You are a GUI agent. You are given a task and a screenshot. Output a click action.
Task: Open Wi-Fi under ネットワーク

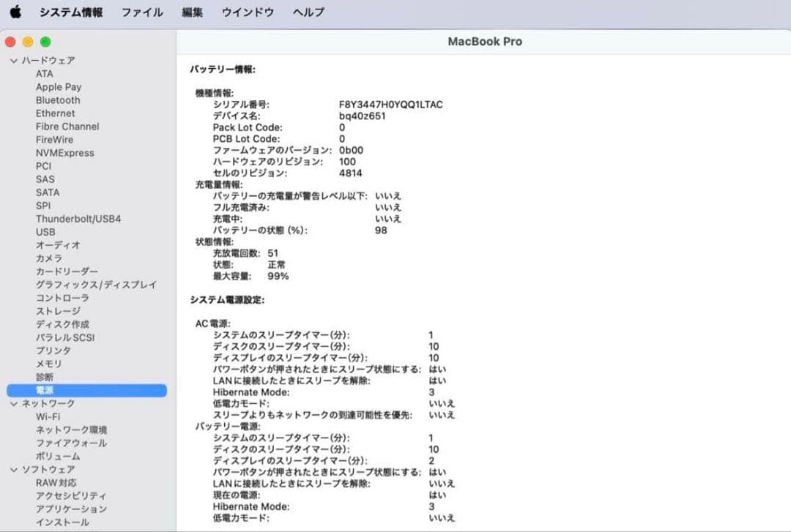pyautogui.click(x=48, y=416)
